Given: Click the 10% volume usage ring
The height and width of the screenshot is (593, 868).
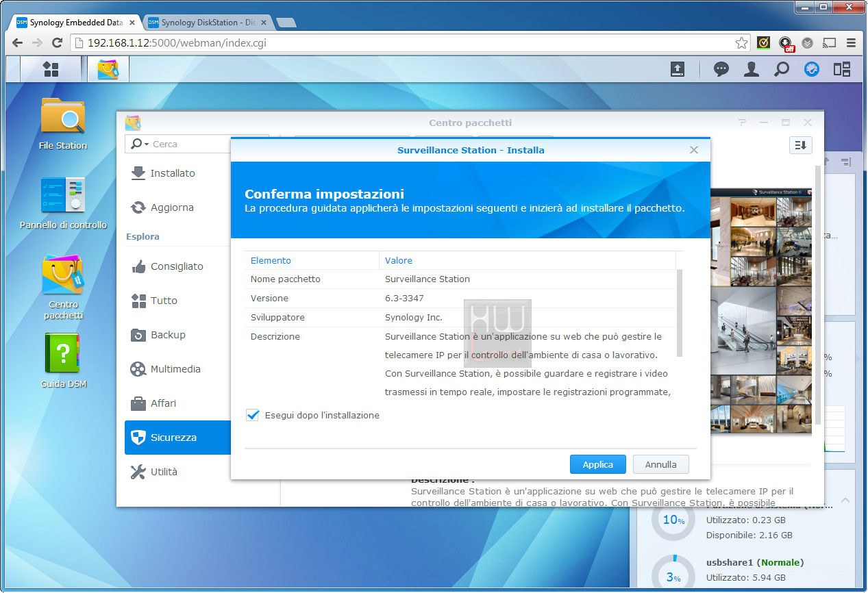Looking at the screenshot, I should 673,520.
